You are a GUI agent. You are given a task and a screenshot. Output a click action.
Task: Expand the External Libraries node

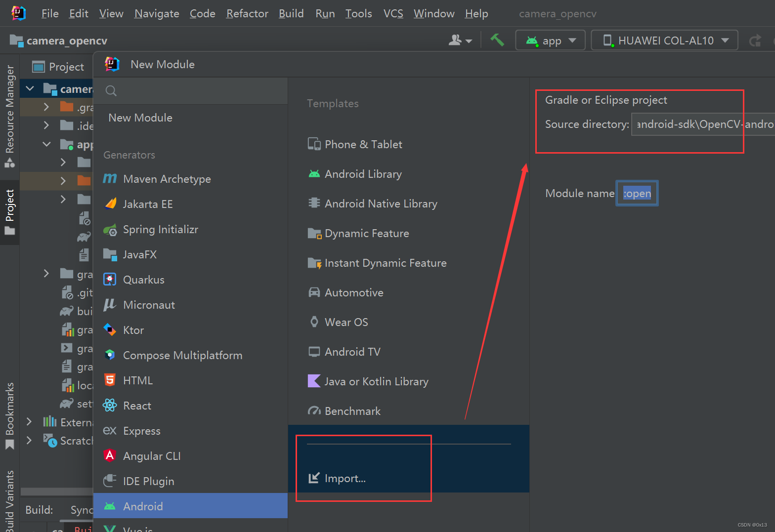pos(29,422)
